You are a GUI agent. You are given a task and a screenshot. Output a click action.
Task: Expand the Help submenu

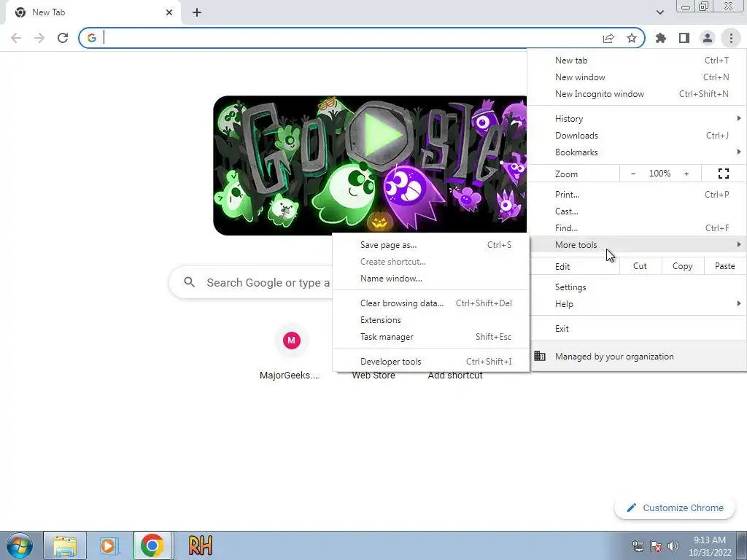click(637, 304)
